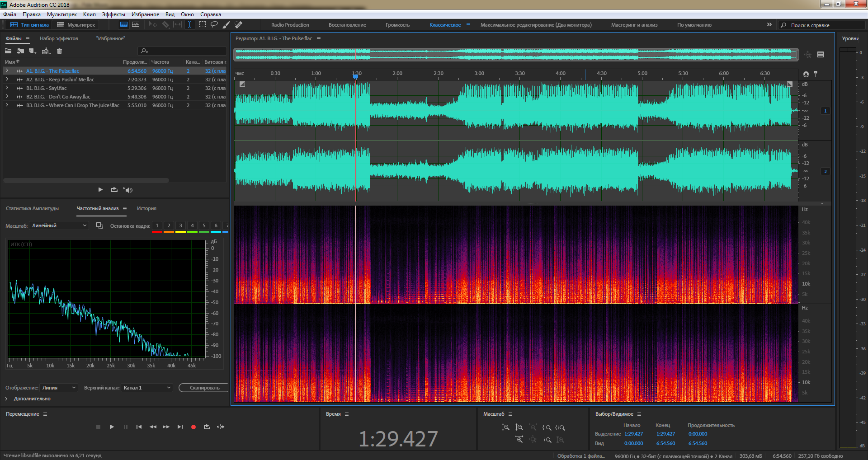Select the Radio Production workspace
868x460 pixels.
(290, 25)
